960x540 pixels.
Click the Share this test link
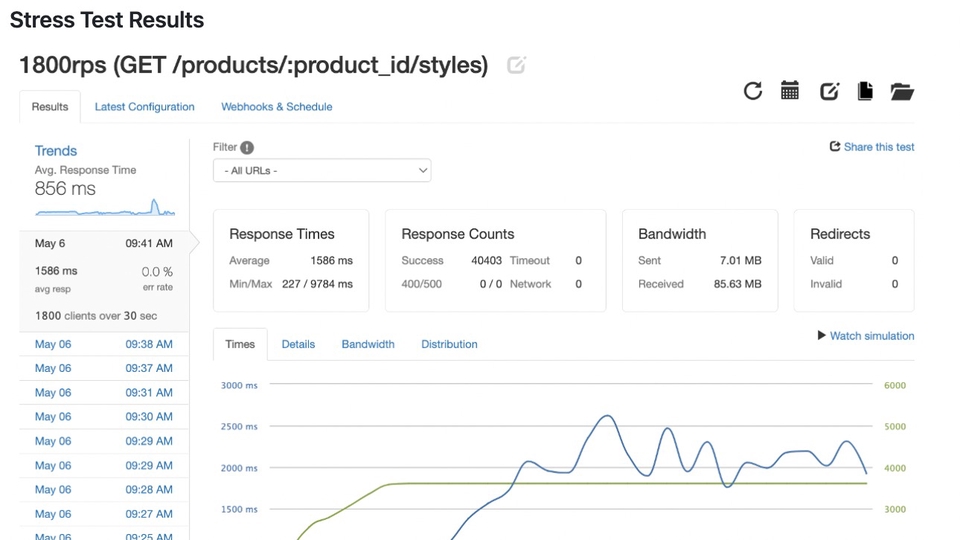tap(879, 147)
